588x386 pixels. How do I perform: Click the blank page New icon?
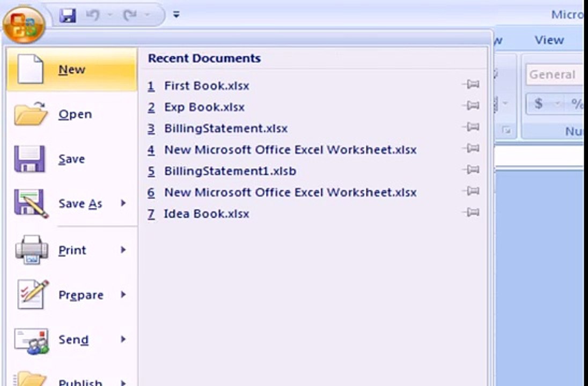(x=31, y=69)
